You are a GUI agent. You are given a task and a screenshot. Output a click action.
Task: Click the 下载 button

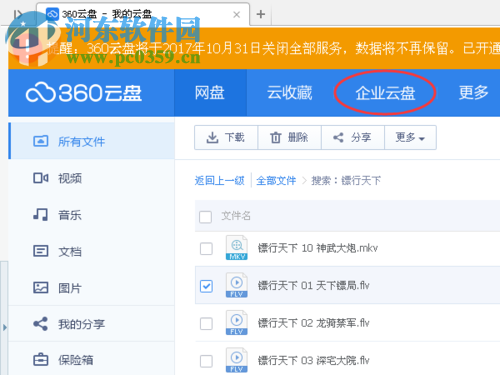click(x=226, y=137)
